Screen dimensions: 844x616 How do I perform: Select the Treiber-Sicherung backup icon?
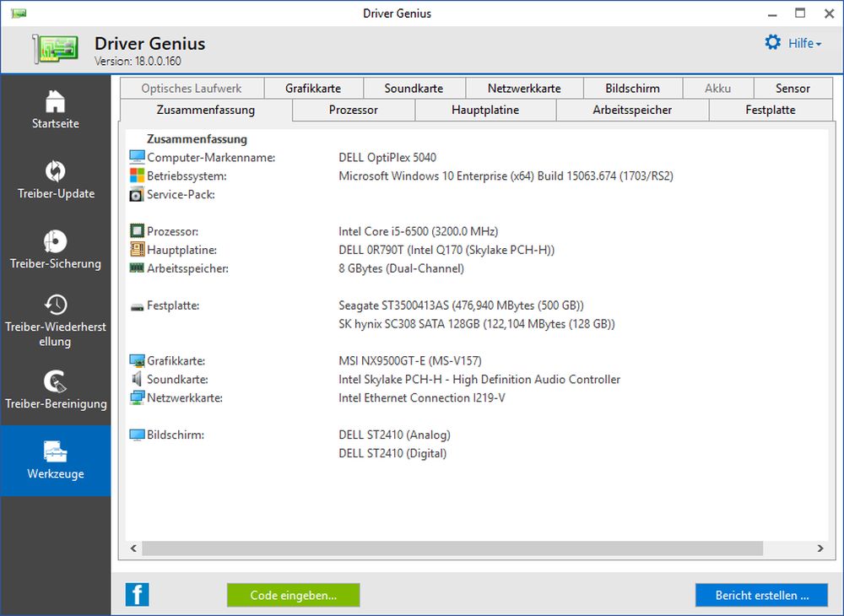55,241
